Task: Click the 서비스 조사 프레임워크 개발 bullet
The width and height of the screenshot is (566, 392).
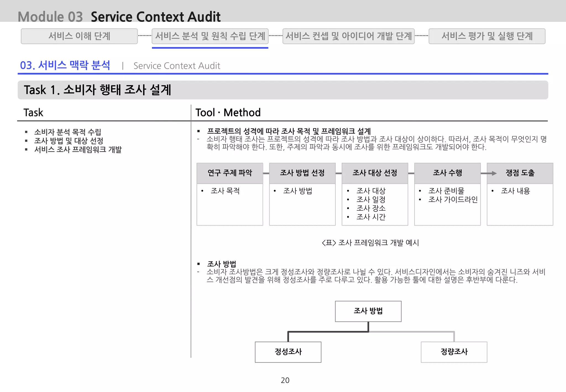Action: click(x=78, y=150)
